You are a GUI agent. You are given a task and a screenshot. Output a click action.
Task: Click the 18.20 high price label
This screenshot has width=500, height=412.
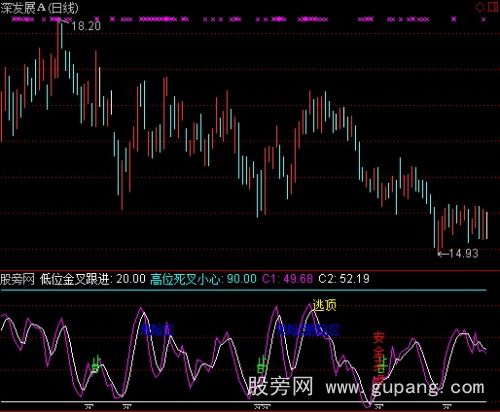click(86, 26)
